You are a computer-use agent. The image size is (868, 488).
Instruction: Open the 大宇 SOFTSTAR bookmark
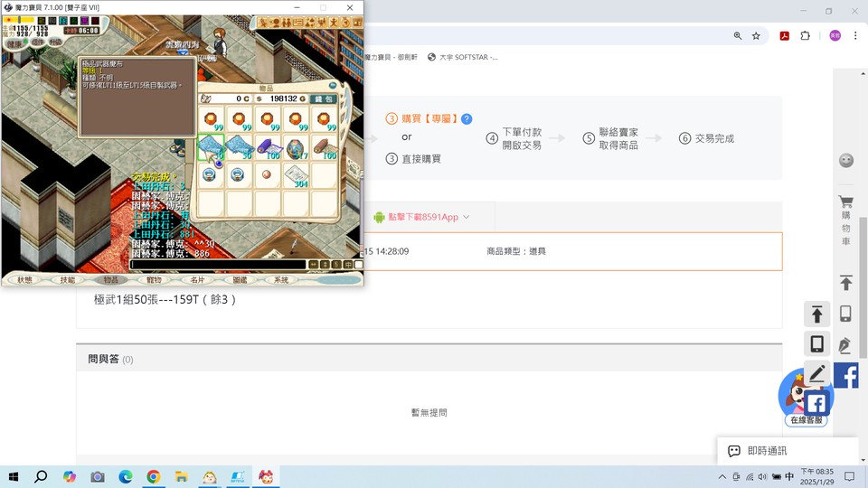(x=463, y=57)
